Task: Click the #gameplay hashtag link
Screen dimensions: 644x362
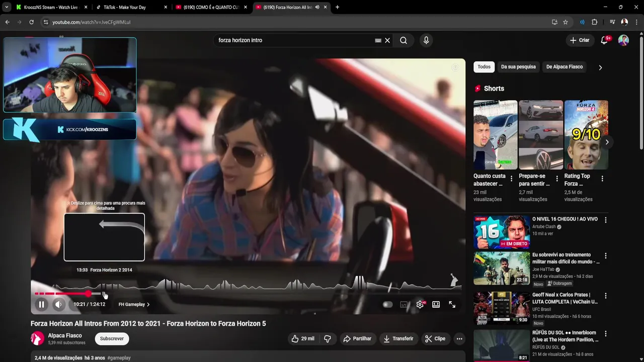Action: [119, 358]
